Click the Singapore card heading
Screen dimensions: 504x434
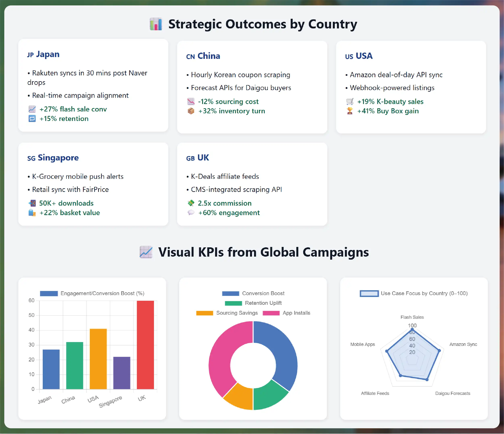pos(53,158)
